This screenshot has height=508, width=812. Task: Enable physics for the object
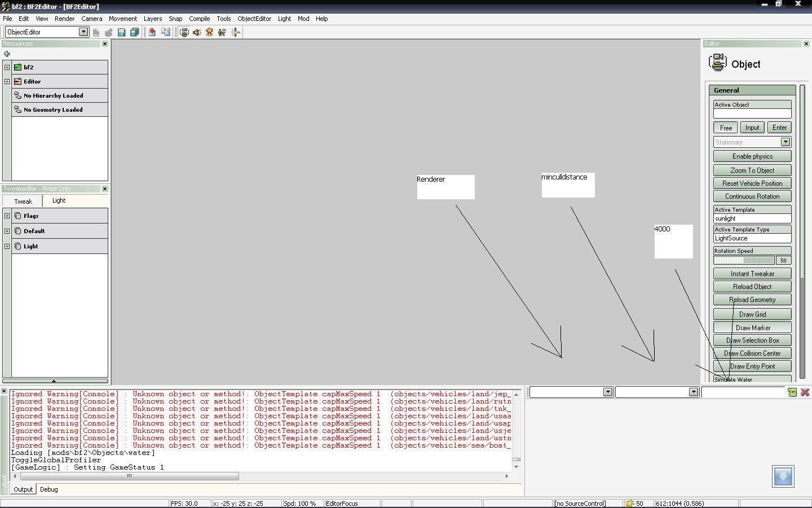[752, 156]
